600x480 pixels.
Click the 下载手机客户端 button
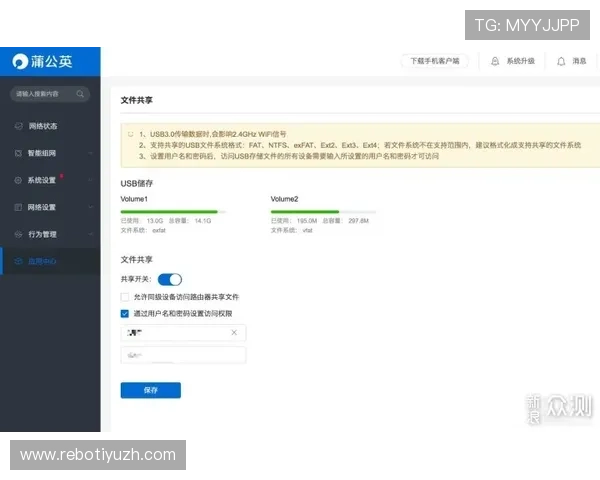(x=435, y=61)
